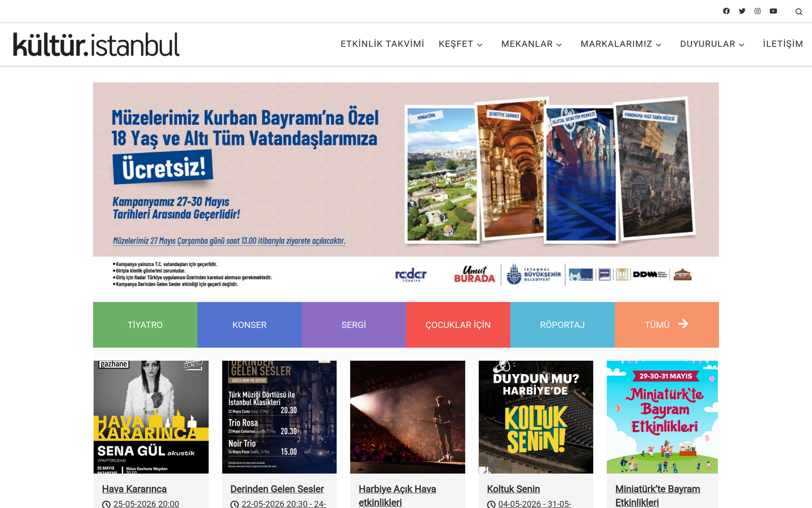Click the clock icon beside 25-05-2026 20:00

click(x=106, y=504)
